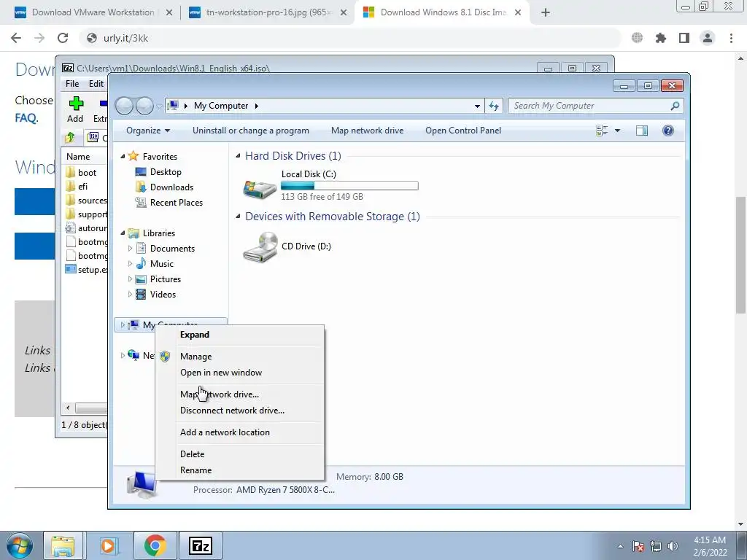This screenshot has height=560, width=747.
Task: Switch to the tn-workstation-pro-16.jpg tab
Action: 267,12
